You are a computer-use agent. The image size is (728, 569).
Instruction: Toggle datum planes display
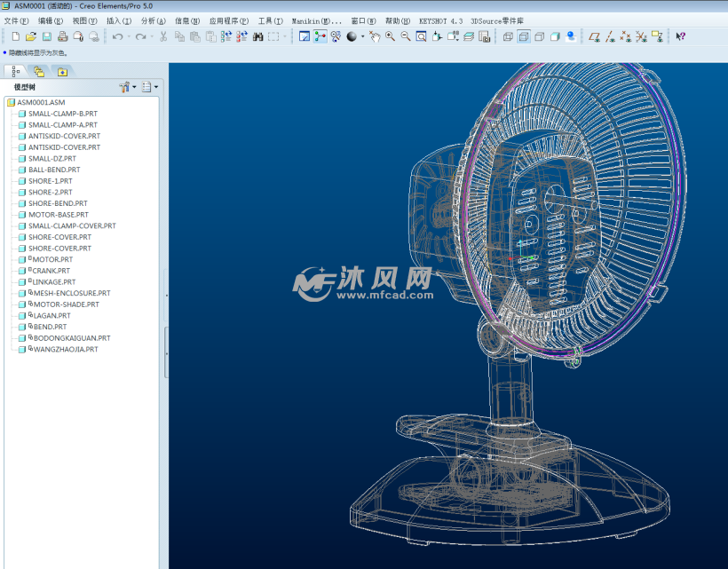[595, 36]
